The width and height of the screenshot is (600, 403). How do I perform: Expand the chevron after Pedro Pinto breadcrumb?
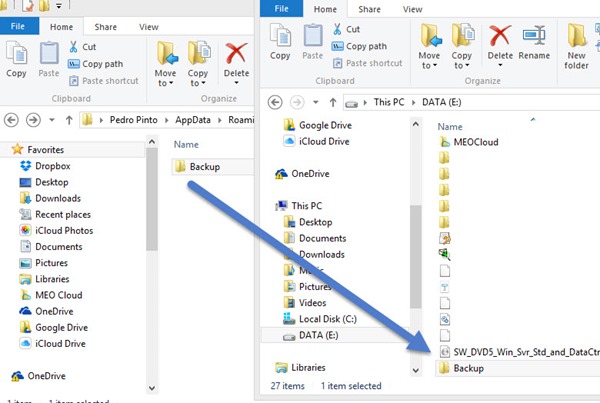pos(166,120)
